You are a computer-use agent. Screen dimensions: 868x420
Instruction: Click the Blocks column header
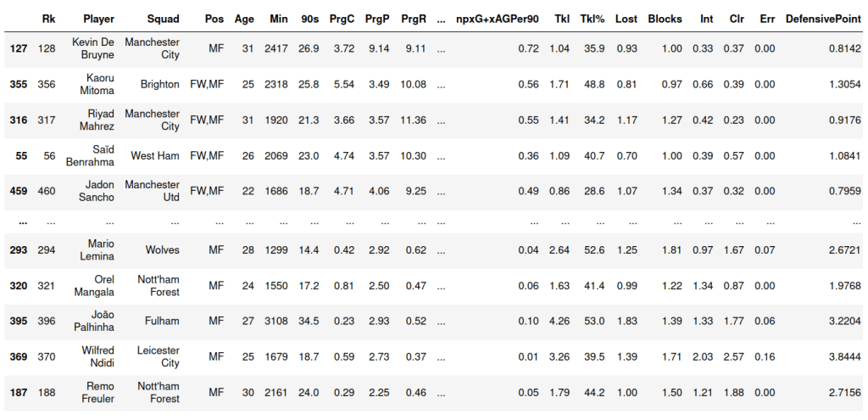[x=665, y=18]
